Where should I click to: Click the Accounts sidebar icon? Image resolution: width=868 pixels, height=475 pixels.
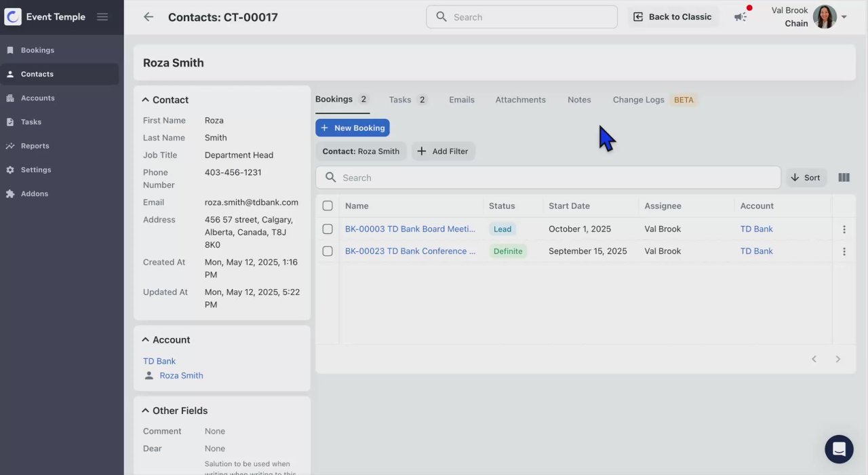pos(10,98)
